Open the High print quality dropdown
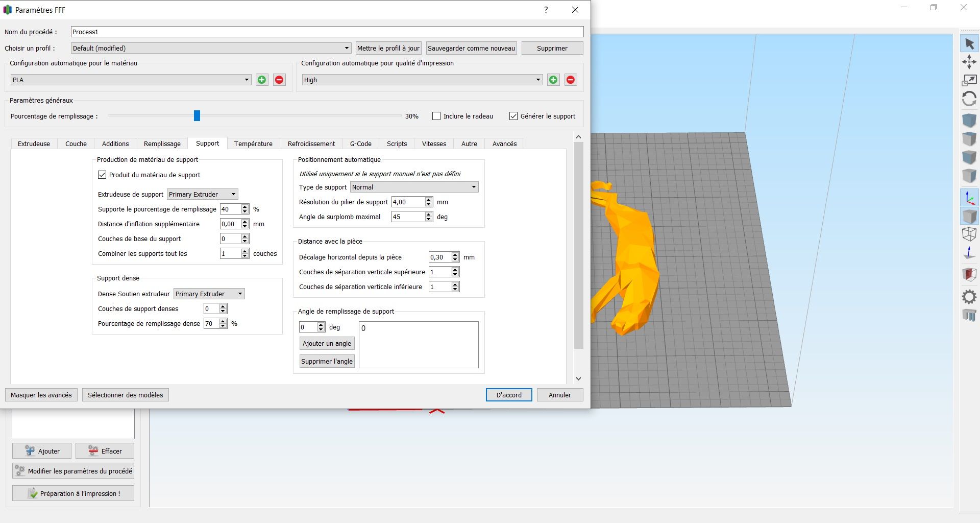980x523 pixels. point(422,80)
